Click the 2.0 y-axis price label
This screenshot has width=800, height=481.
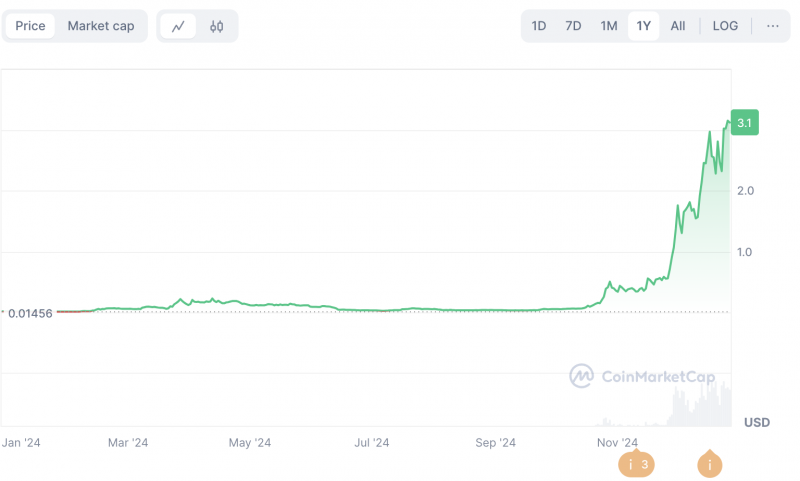745,191
